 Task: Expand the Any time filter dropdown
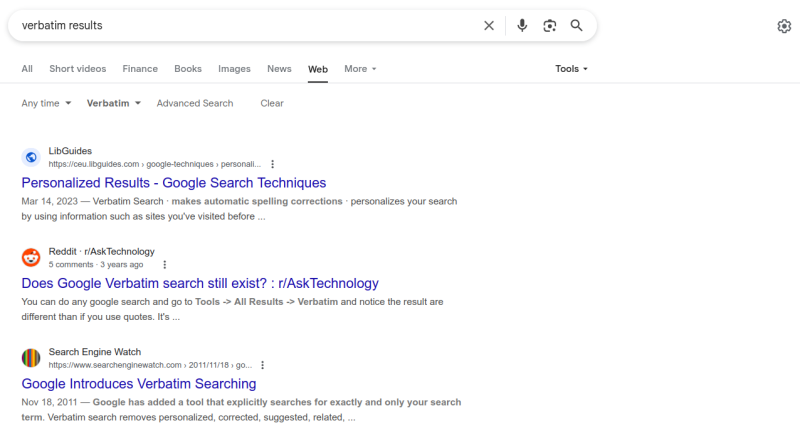coord(46,103)
